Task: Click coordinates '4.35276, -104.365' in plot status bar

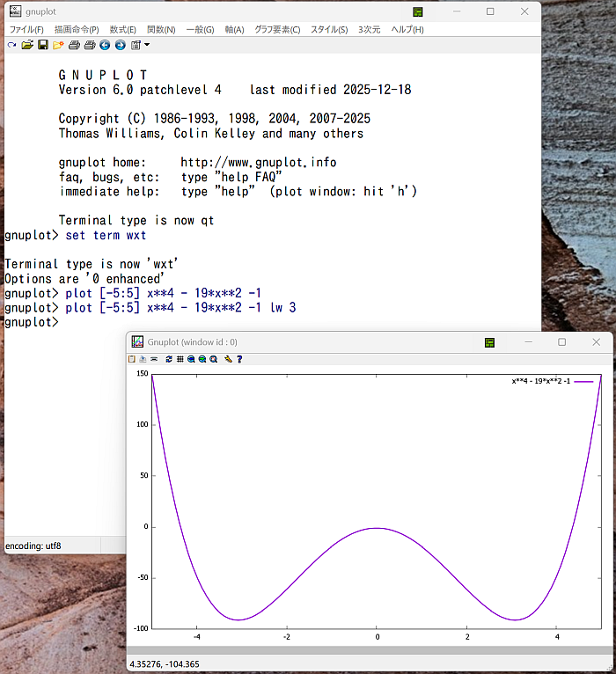Action: (x=165, y=664)
